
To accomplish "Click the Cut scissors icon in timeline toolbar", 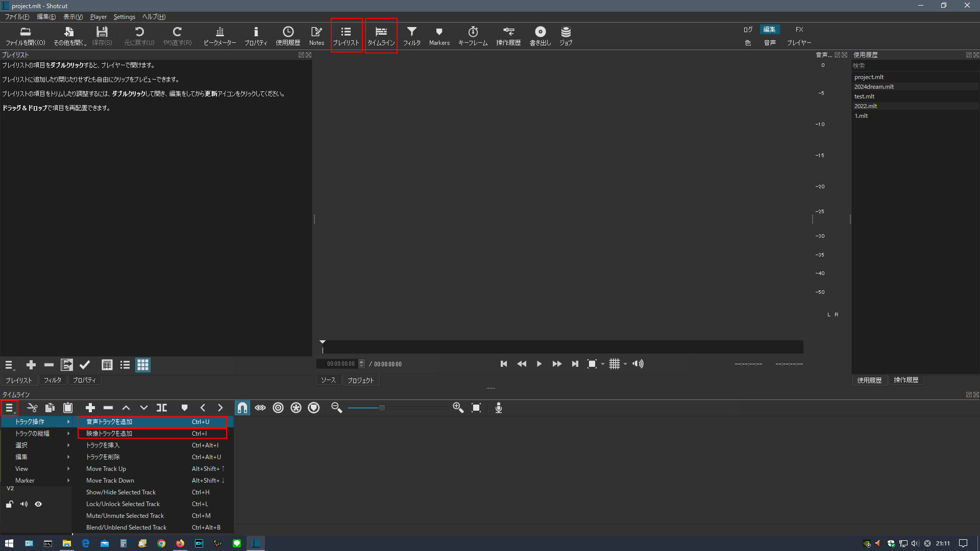I will click(32, 408).
